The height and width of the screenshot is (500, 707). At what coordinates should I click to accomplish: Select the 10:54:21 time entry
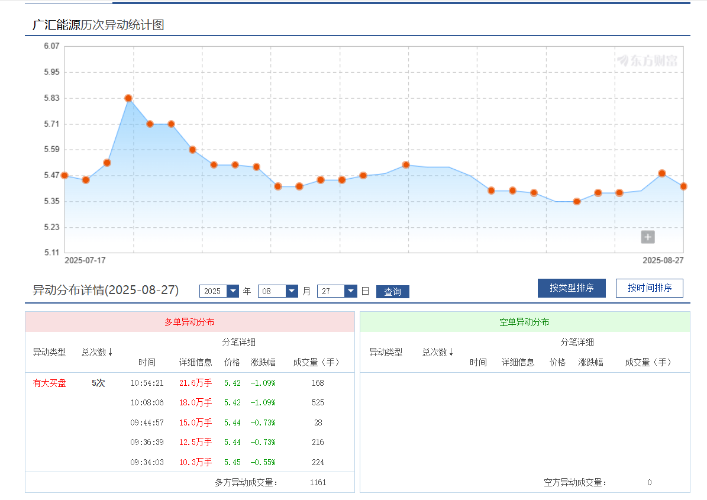[x=147, y=383]
